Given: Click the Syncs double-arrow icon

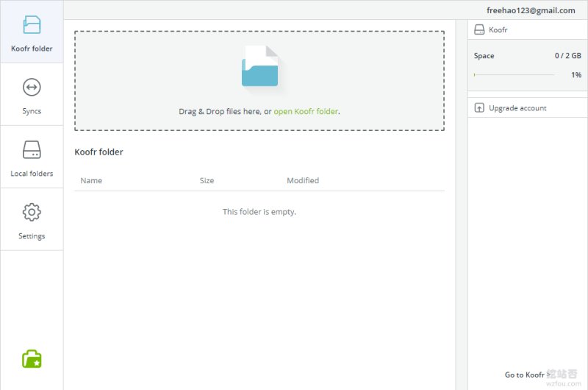Looking at the screenshot, I should [32, 88].
